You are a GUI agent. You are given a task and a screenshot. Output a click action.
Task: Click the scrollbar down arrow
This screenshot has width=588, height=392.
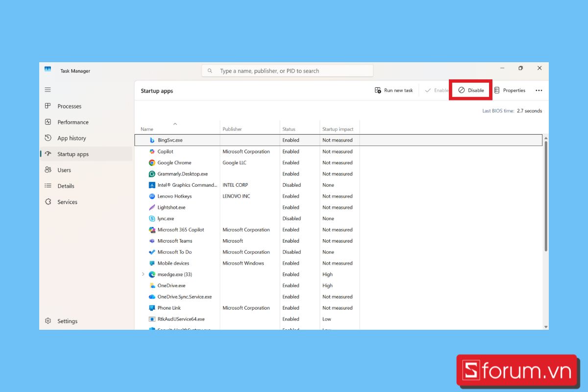[546, 326]
